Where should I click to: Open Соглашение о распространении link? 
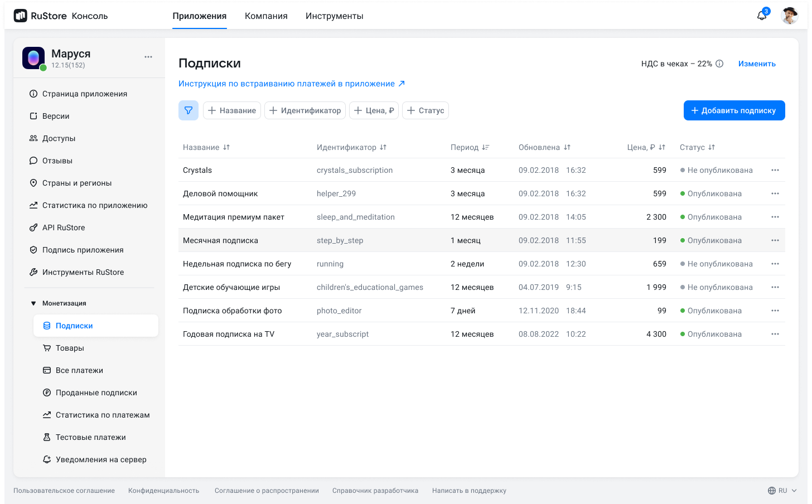click(267, 491)
